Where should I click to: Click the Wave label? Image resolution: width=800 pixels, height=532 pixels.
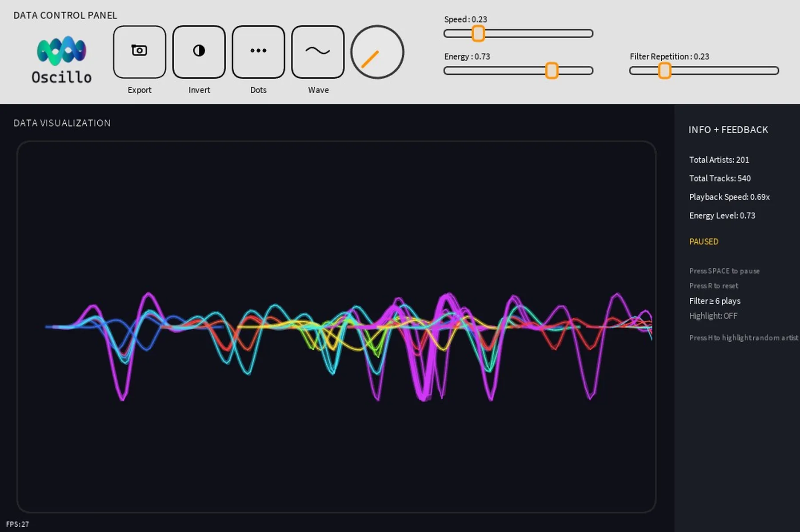[x=318, y=90]
